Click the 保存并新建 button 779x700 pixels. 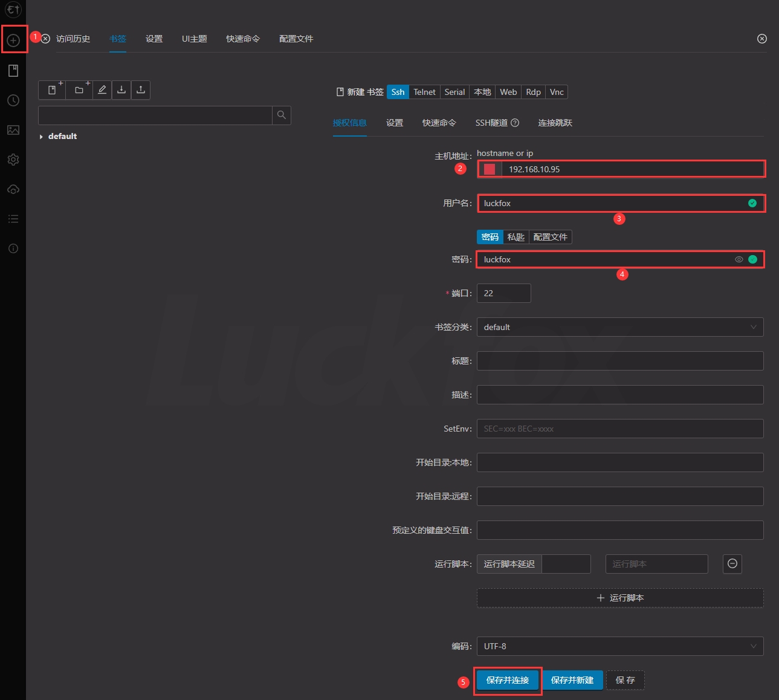(572, 680)
